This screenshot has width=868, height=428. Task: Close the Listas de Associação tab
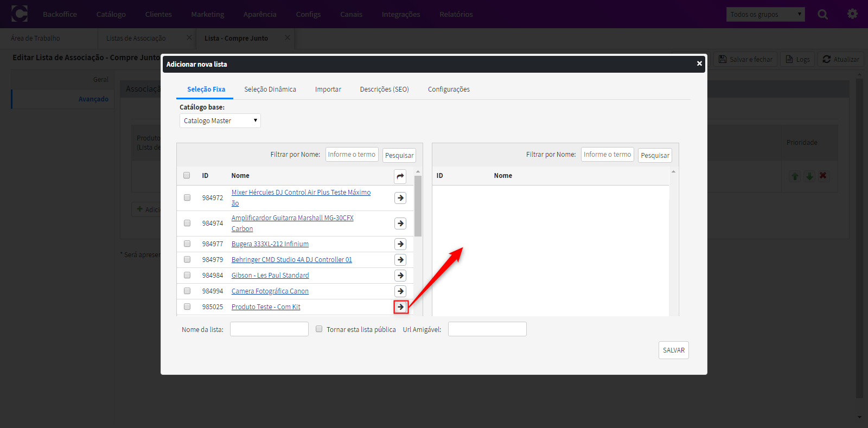click(189, 37)
